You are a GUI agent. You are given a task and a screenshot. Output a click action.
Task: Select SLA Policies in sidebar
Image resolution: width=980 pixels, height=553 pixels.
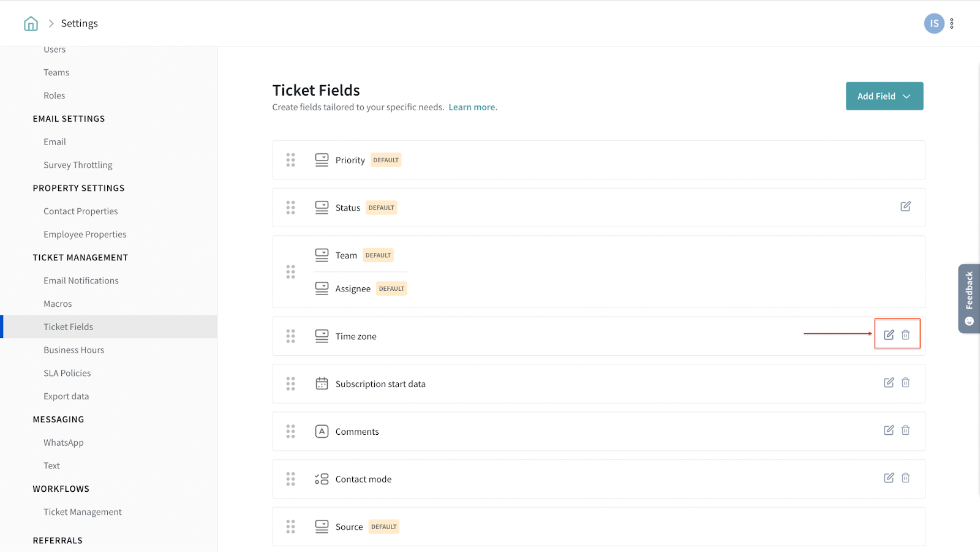click(67, 374)
